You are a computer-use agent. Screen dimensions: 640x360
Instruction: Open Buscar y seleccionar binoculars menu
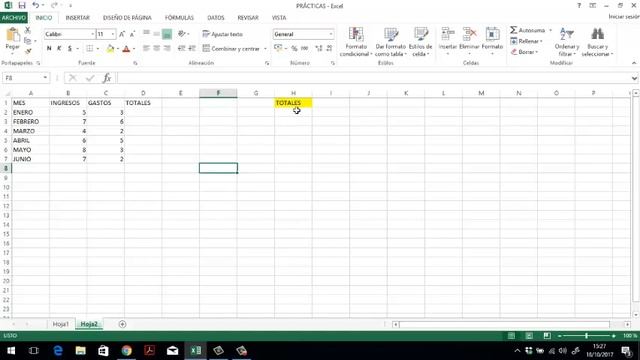pyautogui.click(x=598, y=42)
